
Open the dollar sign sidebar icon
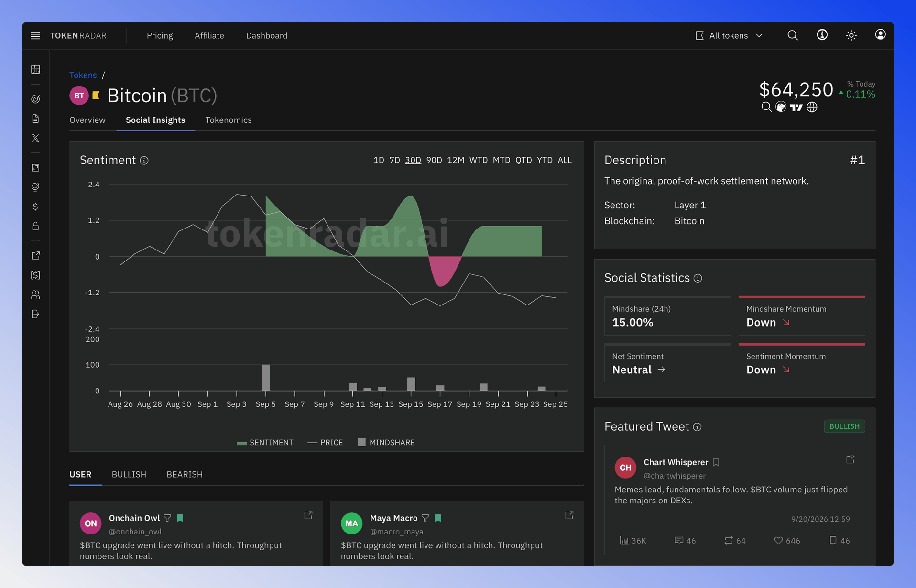click(x=35, y=207)
